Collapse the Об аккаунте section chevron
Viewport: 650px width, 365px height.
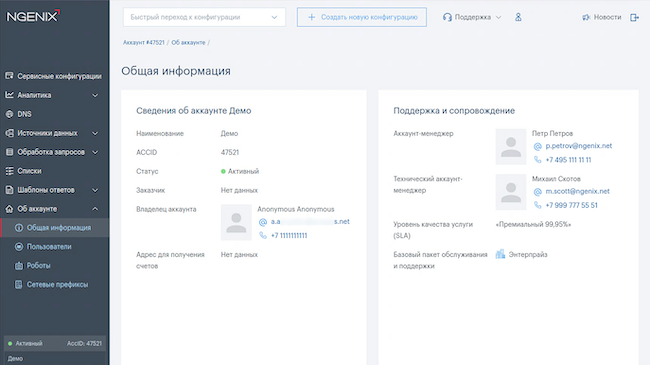95,209
